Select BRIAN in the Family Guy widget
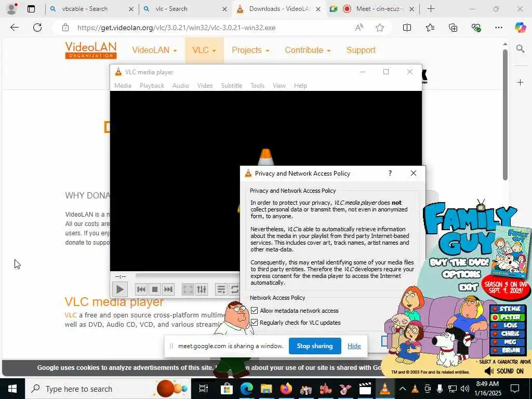 coord(507,351)
